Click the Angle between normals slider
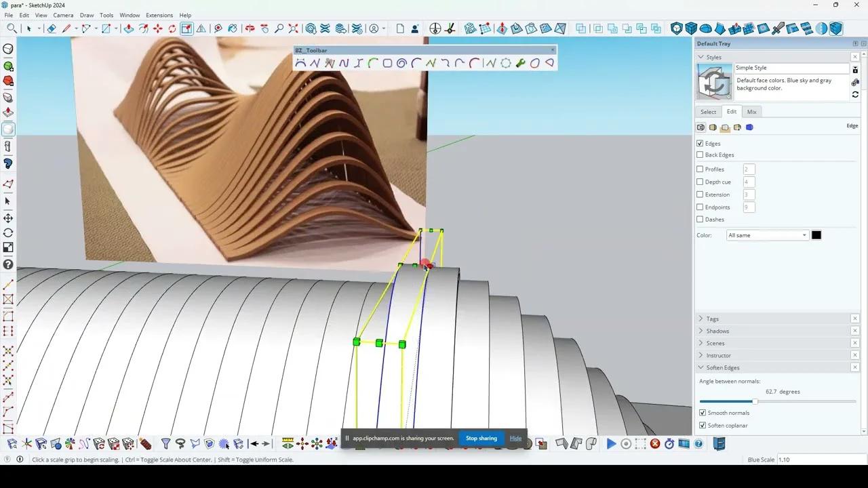 pyautogui.click(x=755, y=401)
